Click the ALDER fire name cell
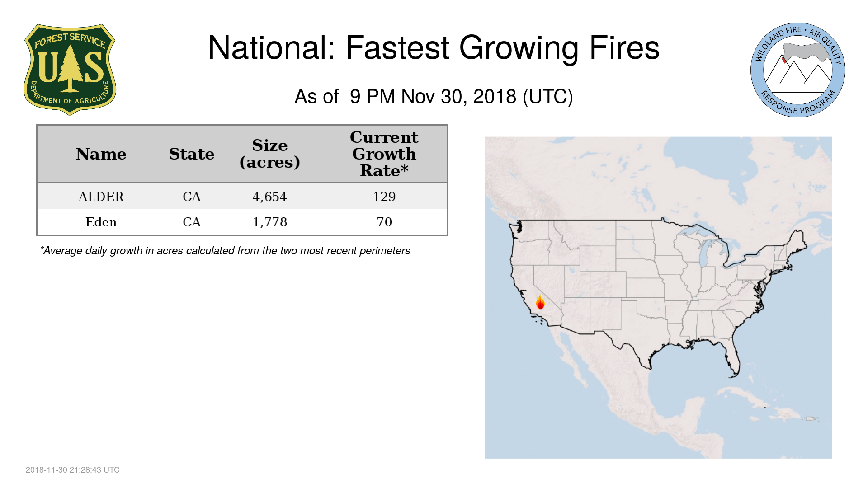868x488 pixels. 101,197
